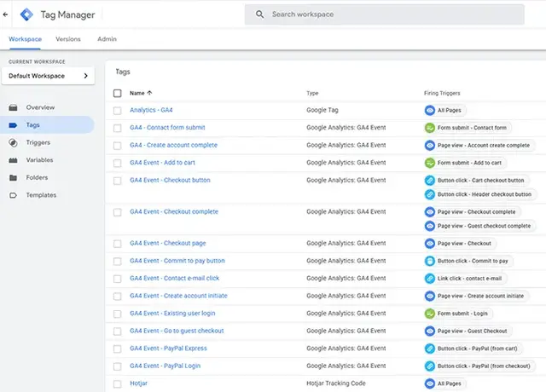This screenshot has width=546, height=392.
Task: Select the GA4 - Create account complete checkbox
Action: pos(118,146)
